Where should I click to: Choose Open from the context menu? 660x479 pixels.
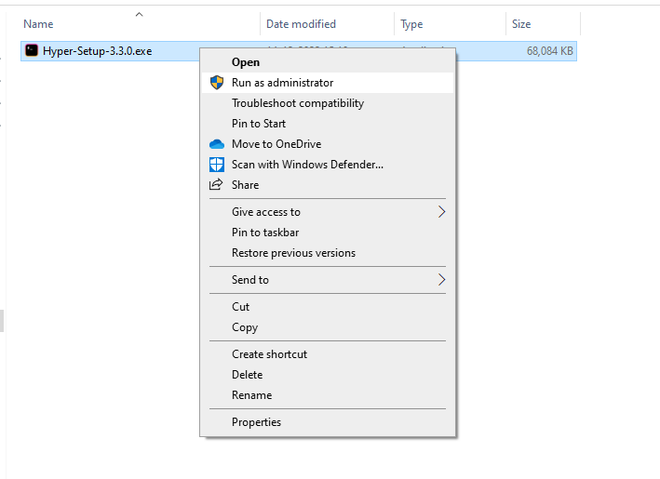(x=246, y=62)
